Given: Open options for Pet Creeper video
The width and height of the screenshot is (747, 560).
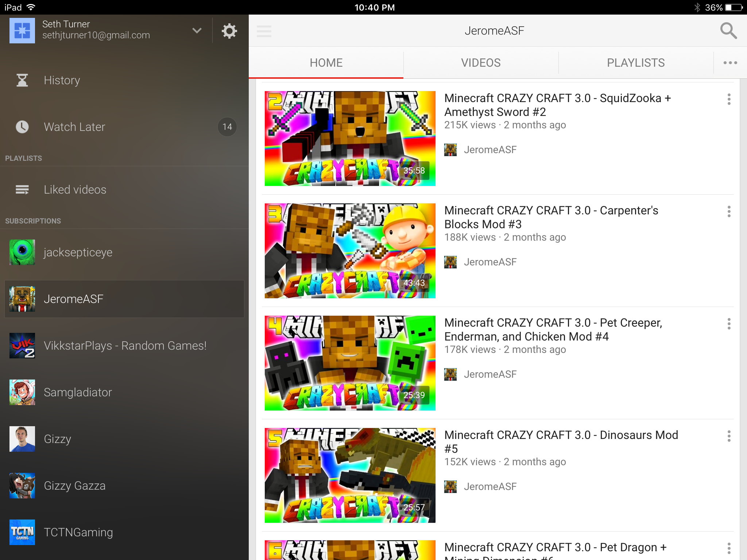Looking at the screenshot, I should click(729, 324).
